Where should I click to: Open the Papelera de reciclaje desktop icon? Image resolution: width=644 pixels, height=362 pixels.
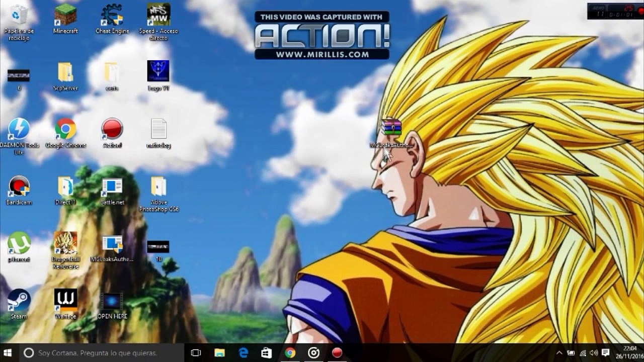pos(19,23)
